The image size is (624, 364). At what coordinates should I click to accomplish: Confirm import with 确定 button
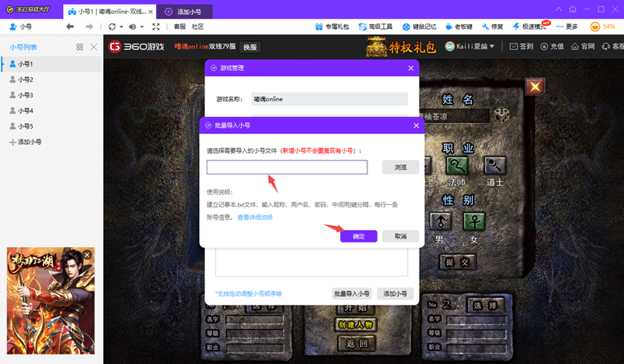coord(359,236)
